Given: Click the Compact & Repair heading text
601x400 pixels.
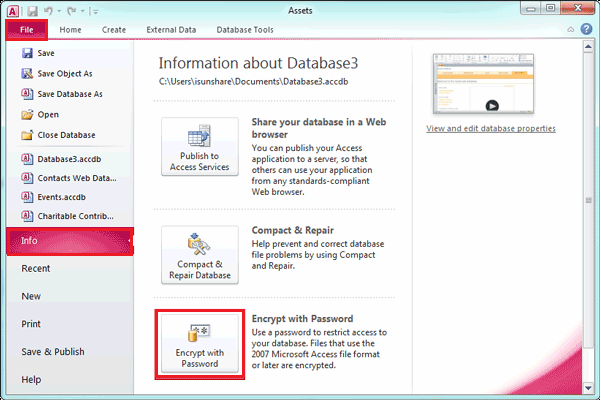Looking at the screenshot, I should click(292, 230).
